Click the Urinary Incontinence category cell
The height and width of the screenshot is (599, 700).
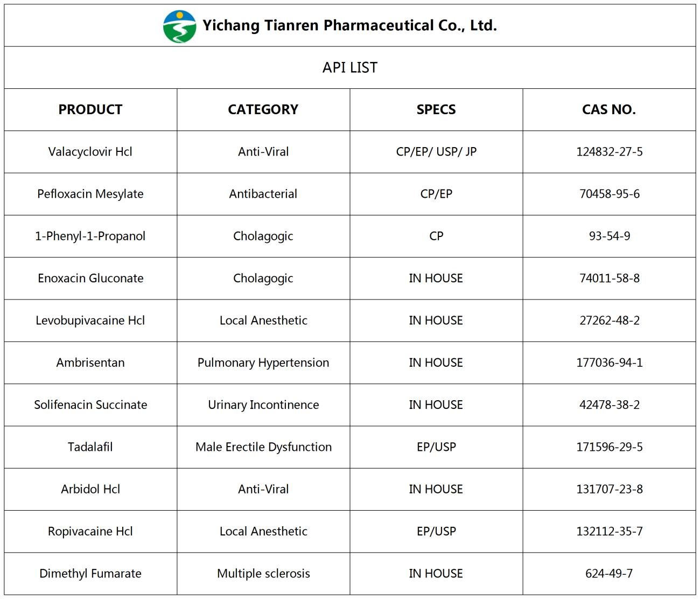click(263, 405)
